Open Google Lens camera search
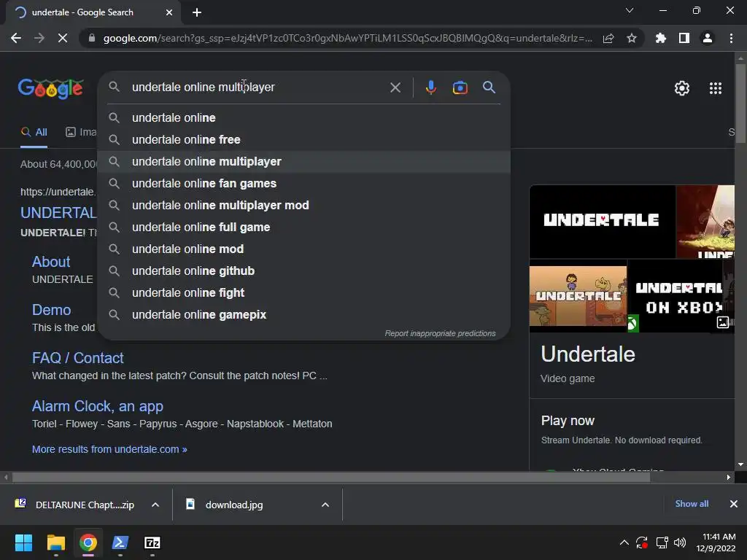 (x=460, y=87)
